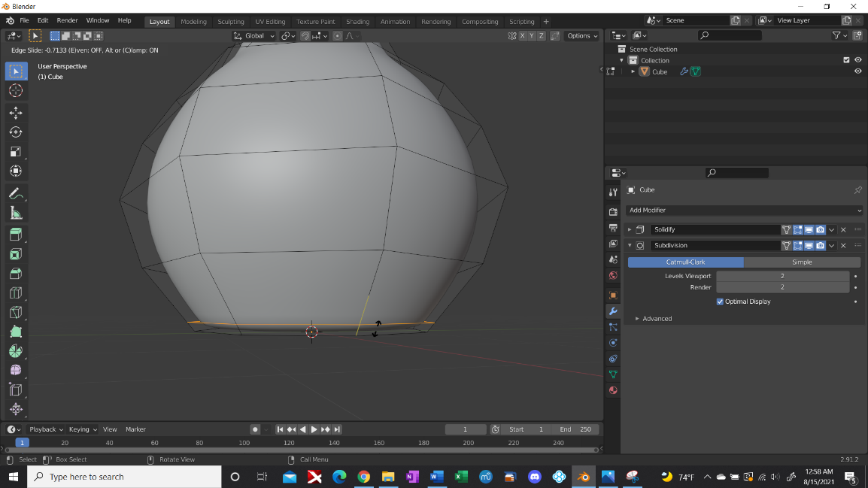Viewport: 868px width, 488px height.
Task: Open the Render properties tab
Action: 613,212
